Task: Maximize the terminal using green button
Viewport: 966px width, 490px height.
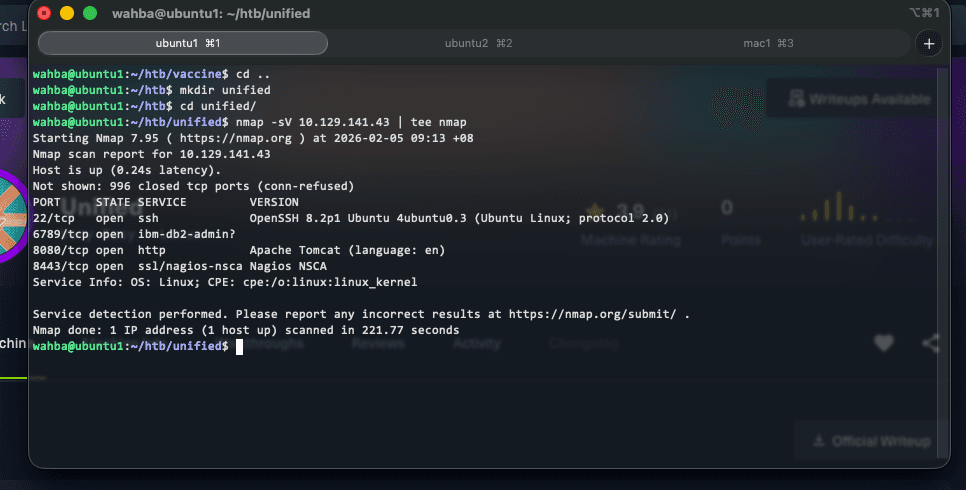Action: click(x=90, y=13)
